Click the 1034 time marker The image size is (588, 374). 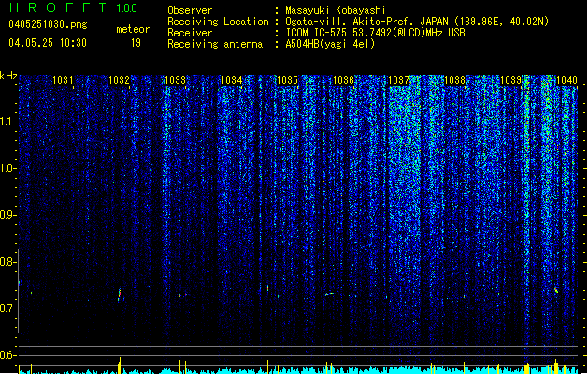coord(232,80)
